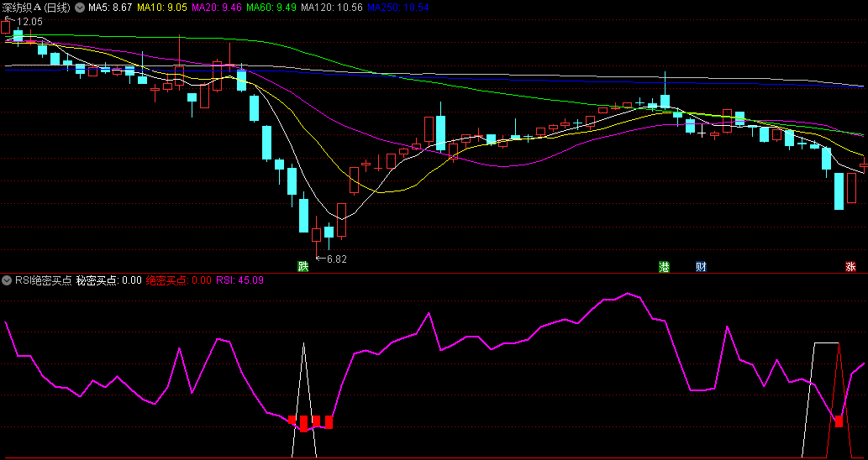Click the MA120: 10.56 label
This screenshot has height=460, width=868.
(332, 8)
